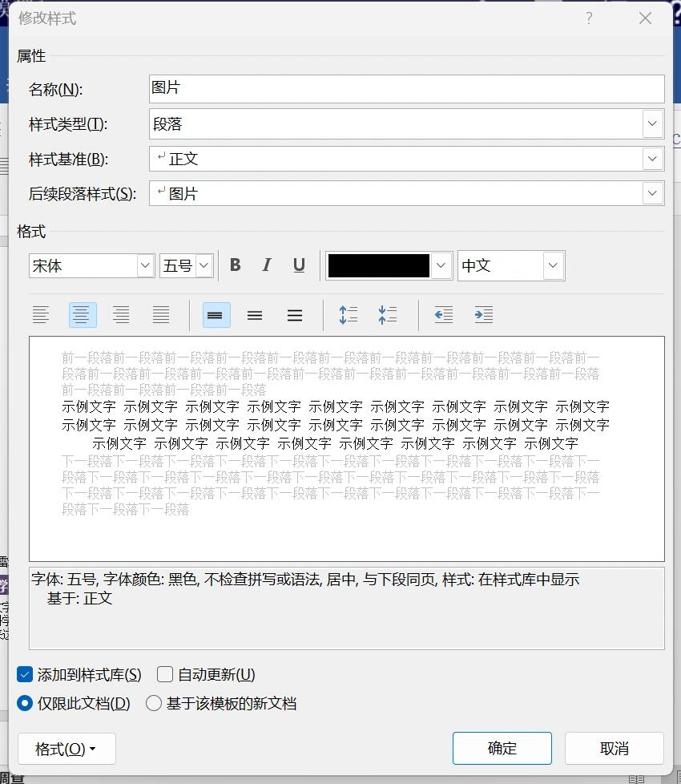The height and width of the screenshot is (784, 681).
Task: Enable 自动更新 option
Action: pos(164,674)
